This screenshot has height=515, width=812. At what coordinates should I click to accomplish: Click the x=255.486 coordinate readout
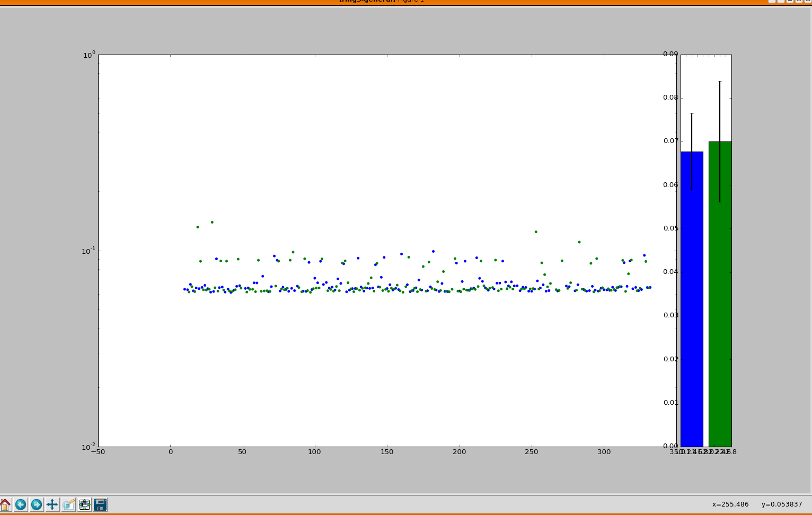point(730,504)
